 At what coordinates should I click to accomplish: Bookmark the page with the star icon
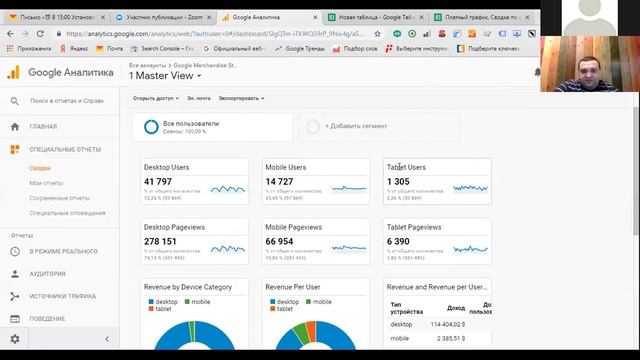pos(378,34)
